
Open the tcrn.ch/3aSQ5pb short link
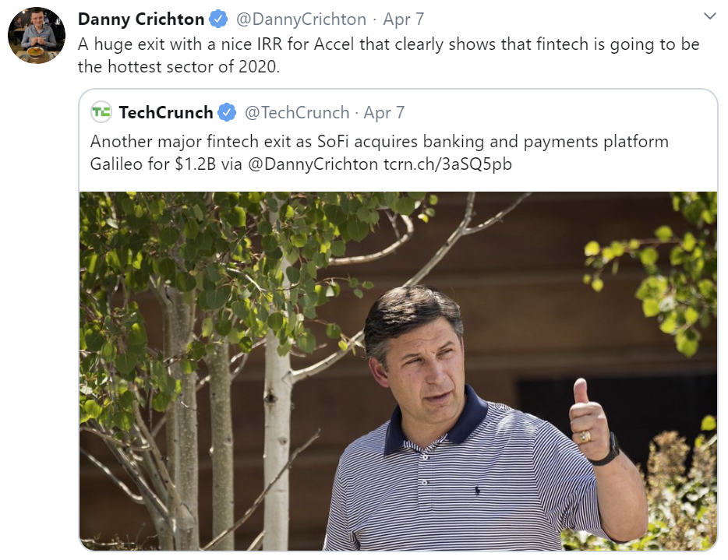point(447,164)
